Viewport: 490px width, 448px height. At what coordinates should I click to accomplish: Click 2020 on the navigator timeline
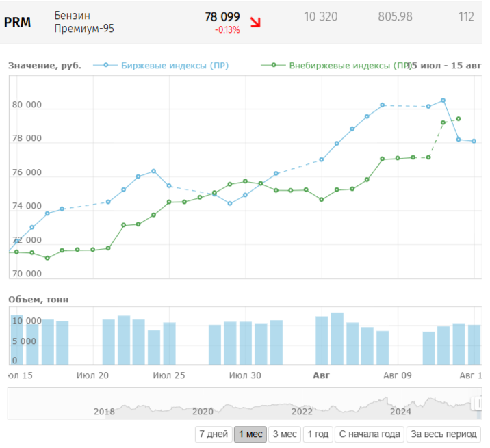tap(203, 412)
